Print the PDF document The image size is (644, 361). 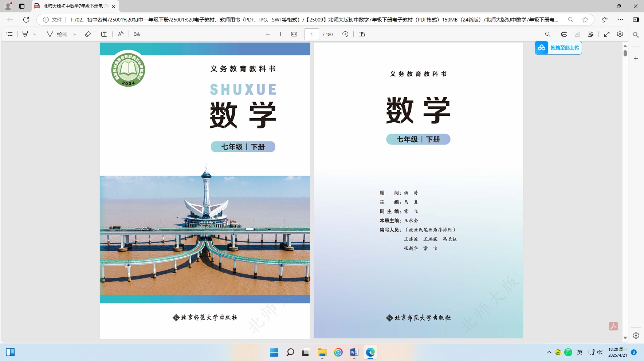pyautogui.click(x=564, y=34)
